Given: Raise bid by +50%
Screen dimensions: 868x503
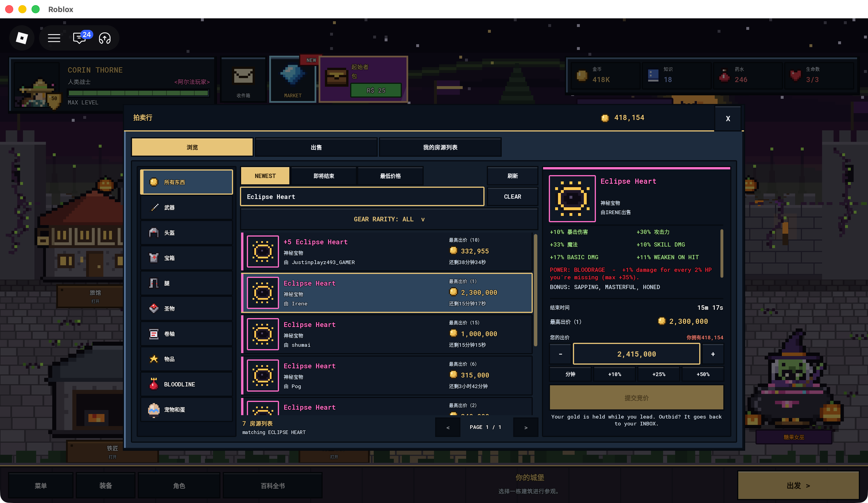Looking at the screenshot, I should coord(703,374).
